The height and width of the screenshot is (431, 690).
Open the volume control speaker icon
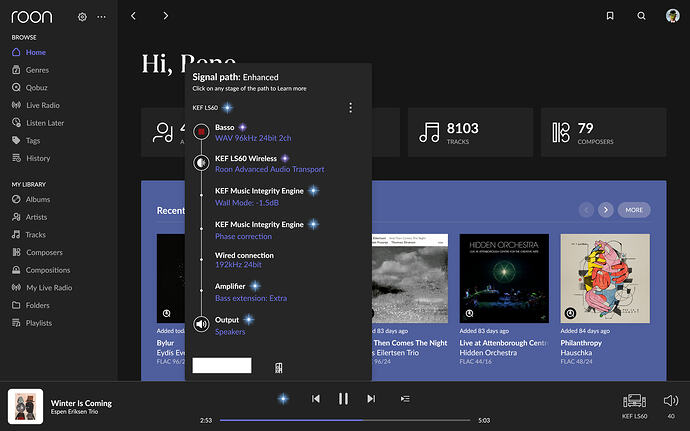click(671, 401)
